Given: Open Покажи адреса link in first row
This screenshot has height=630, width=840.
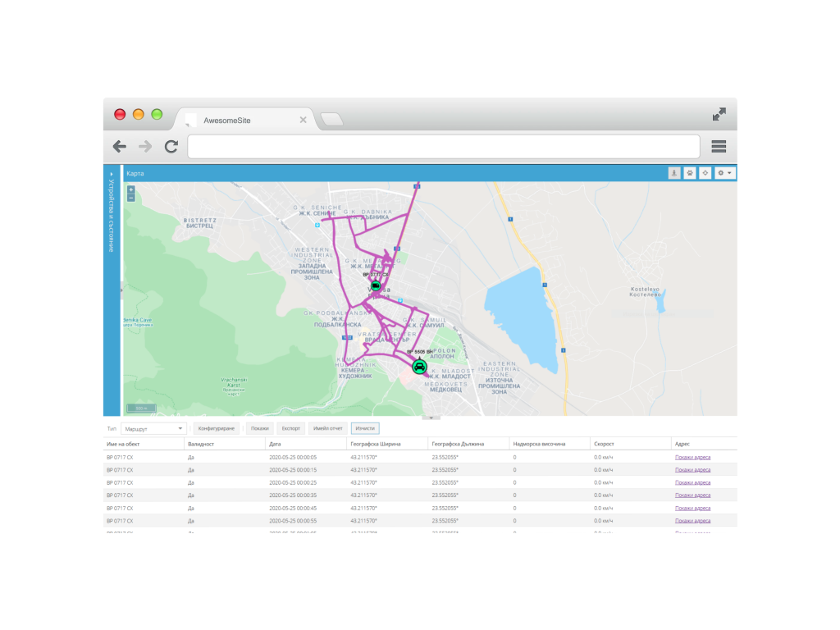Looking at the screenshot, I should pyautogui.click(x=692, y=458).
